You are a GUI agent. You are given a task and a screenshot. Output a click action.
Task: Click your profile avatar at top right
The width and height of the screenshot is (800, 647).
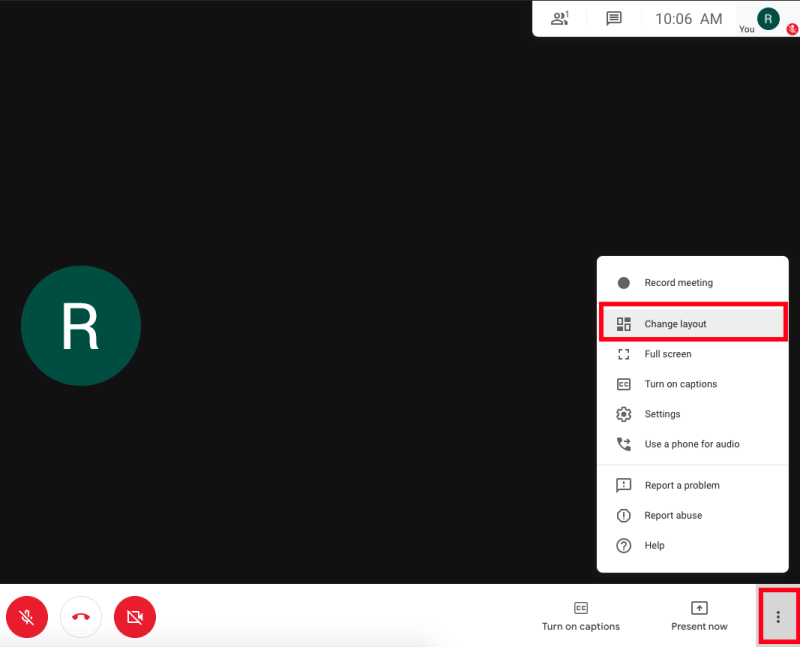pyautogui.click(x=767, y=18)
